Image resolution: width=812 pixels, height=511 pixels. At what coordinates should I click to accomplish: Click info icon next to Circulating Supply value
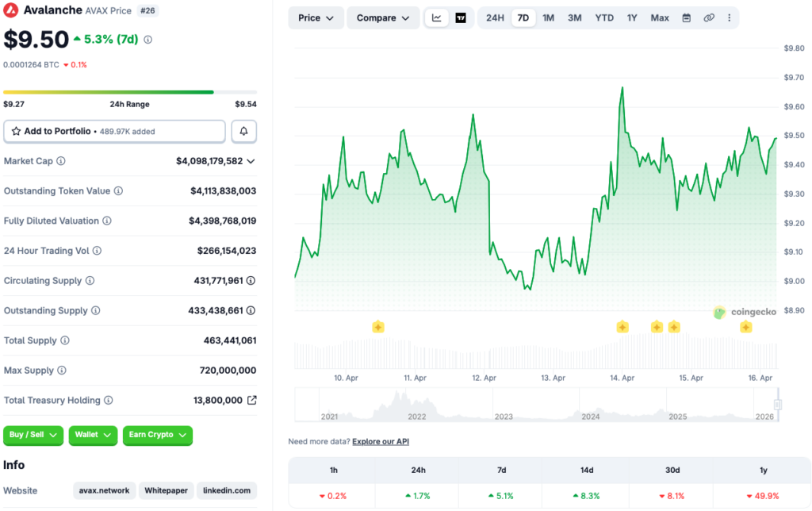pos(251,281)
